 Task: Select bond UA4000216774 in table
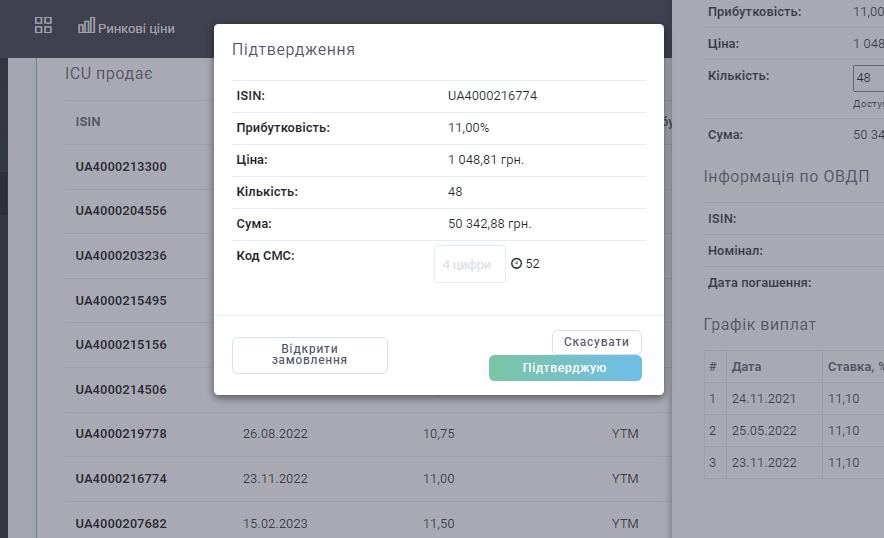[x=368, y=479]
